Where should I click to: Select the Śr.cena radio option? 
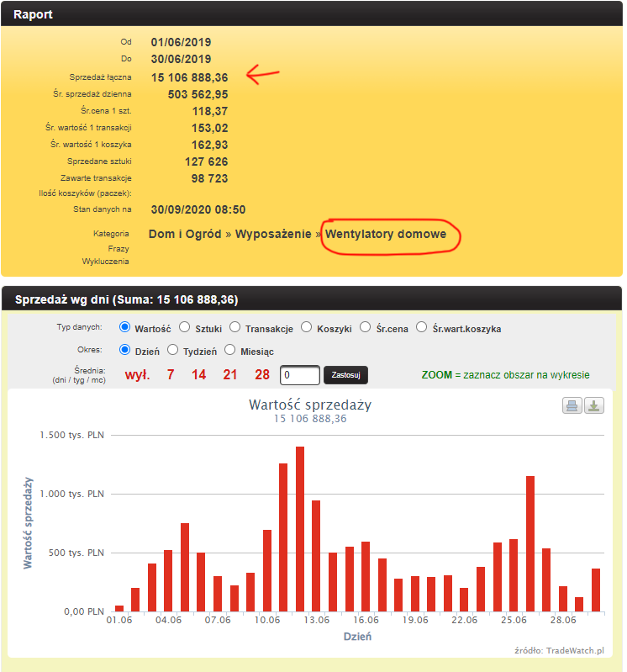coord(366,327)
